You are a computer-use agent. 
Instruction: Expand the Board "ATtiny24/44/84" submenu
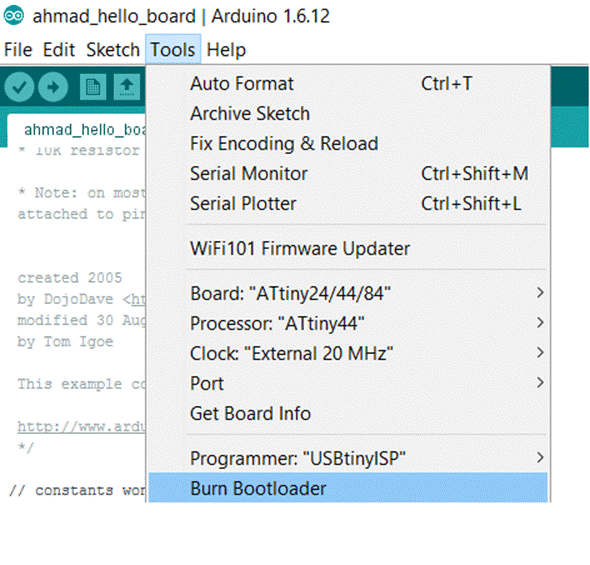348,293
